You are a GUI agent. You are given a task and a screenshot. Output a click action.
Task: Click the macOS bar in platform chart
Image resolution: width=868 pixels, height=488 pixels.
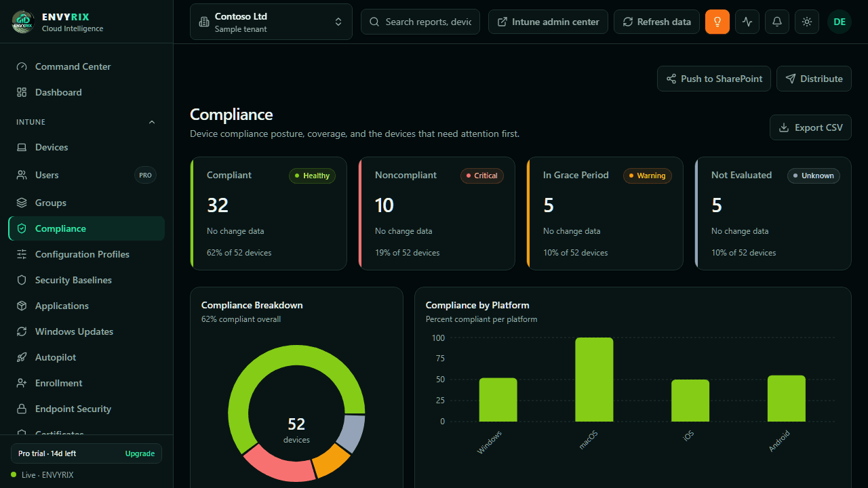click(594, 380)
